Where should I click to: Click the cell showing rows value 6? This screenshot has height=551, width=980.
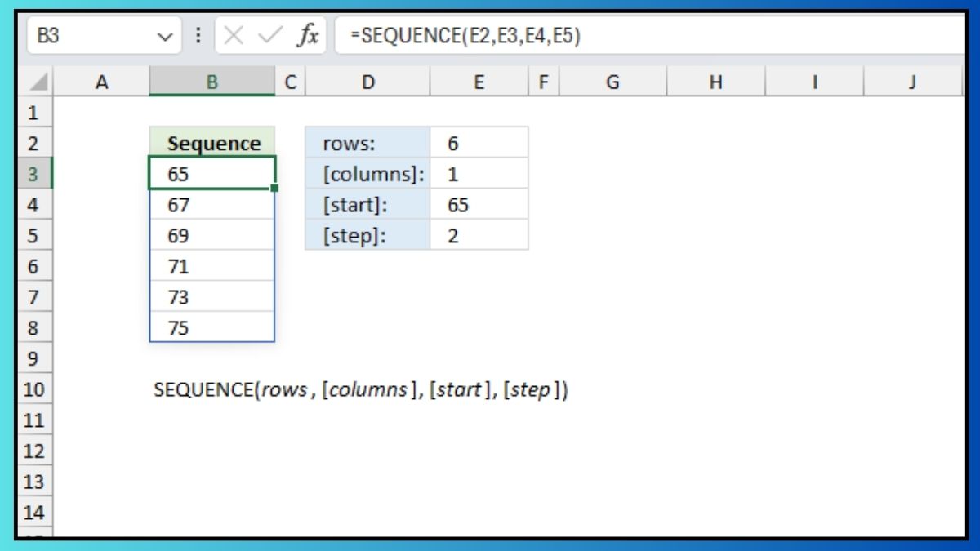479,142
